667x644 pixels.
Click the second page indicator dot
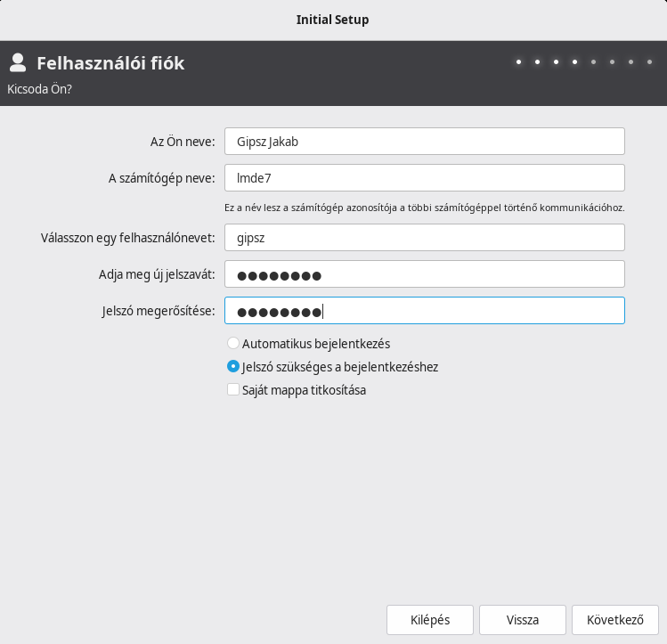(537, 62)
